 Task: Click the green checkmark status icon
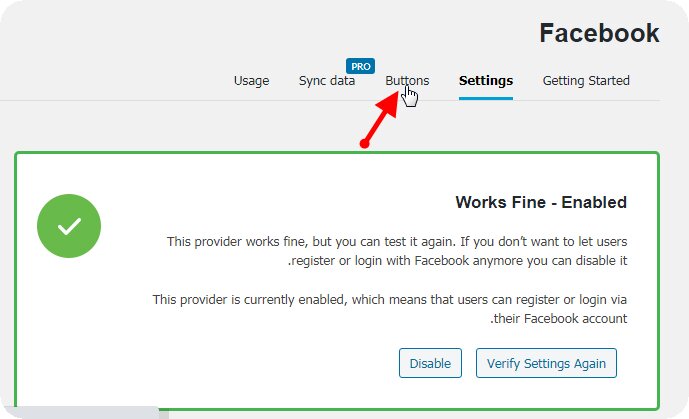69,227
